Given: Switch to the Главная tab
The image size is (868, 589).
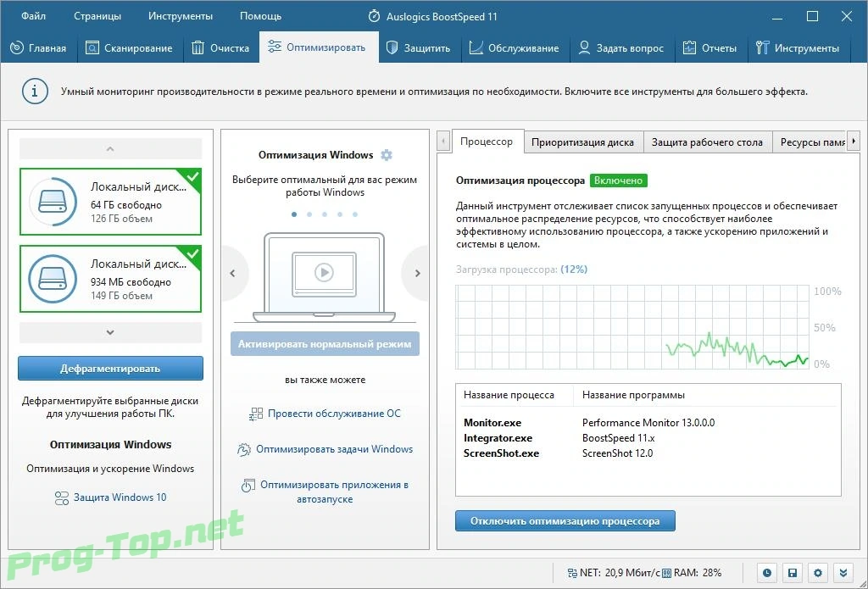Looking at the screenshot, I should 38,48.
